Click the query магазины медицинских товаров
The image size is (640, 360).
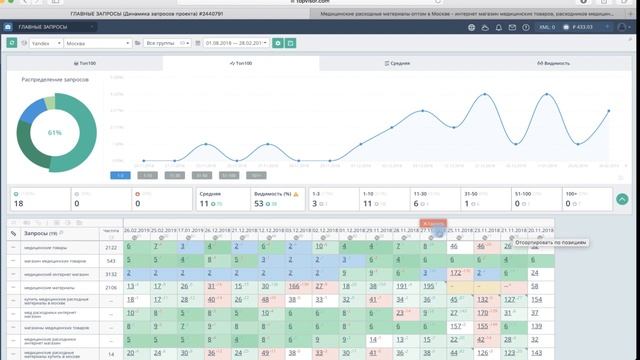(x=56, y=328)
